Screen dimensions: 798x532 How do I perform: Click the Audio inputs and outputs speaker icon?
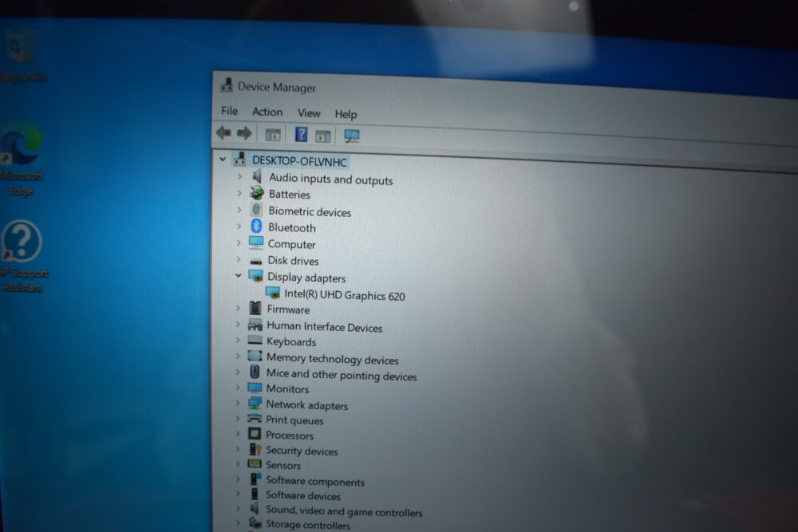257,177
